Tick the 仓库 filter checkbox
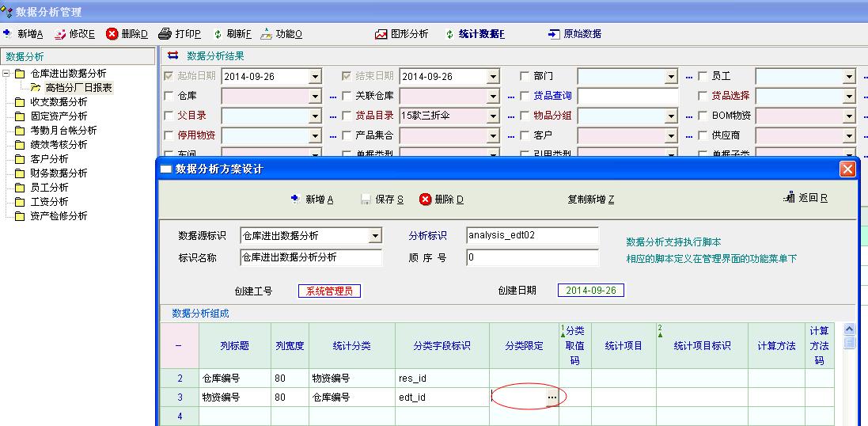Image resolution: width=868 pixels, height=426 pixels. tap(168, 96)
